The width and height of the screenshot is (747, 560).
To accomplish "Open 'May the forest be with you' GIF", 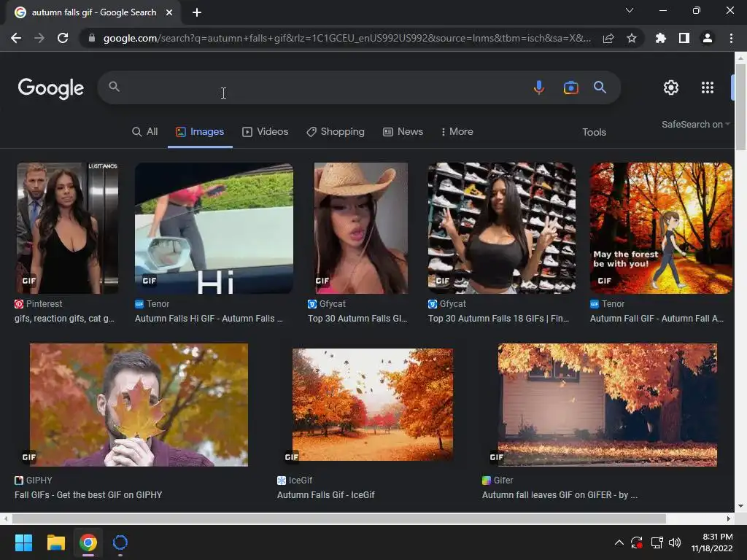I will tap(661, 228).
